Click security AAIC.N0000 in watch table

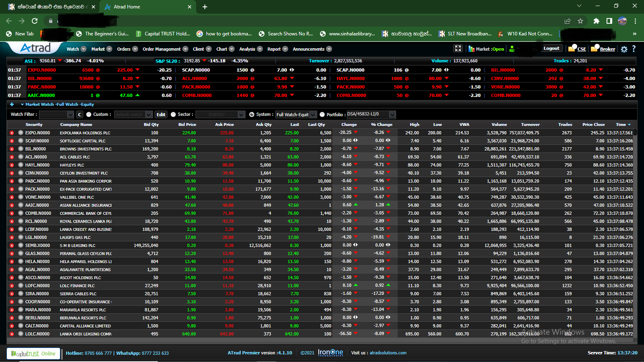(37, 205)
